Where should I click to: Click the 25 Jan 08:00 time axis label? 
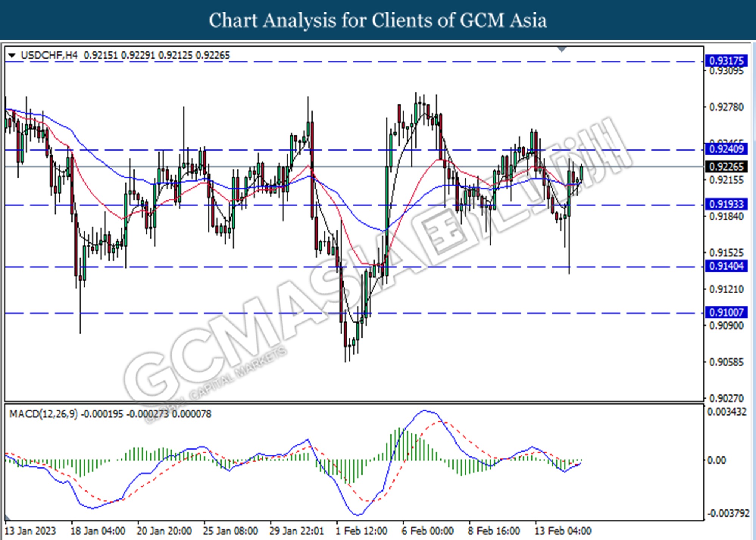[230, 531]
